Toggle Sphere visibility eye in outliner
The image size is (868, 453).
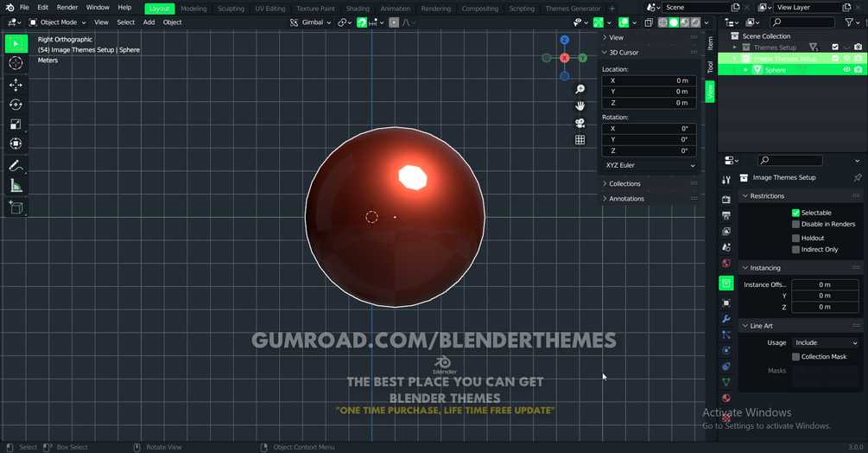point(846,70)
